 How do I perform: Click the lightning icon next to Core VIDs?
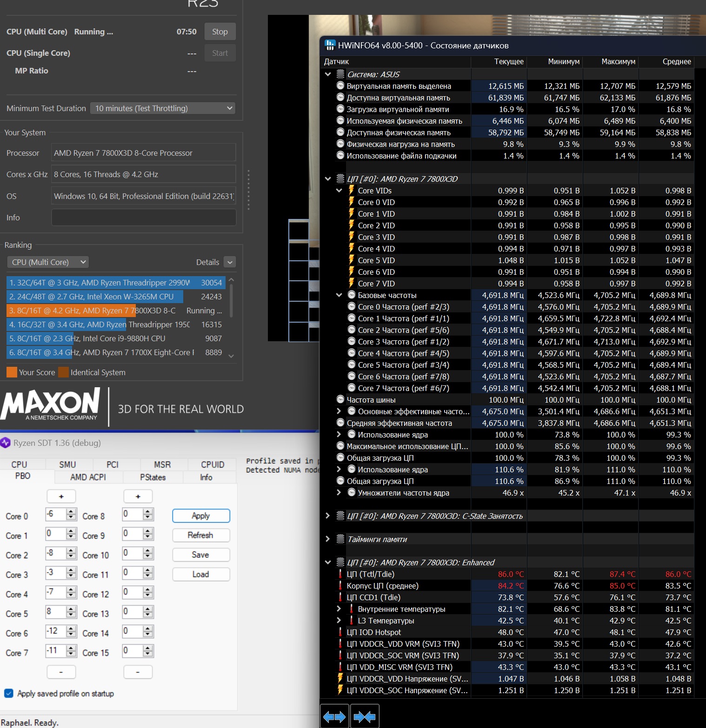click(352, 190)
